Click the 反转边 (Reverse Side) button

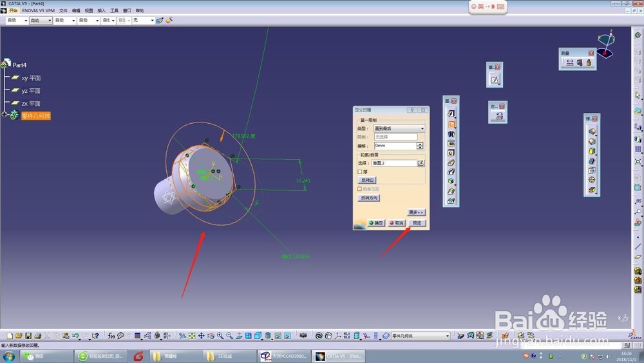367,180
